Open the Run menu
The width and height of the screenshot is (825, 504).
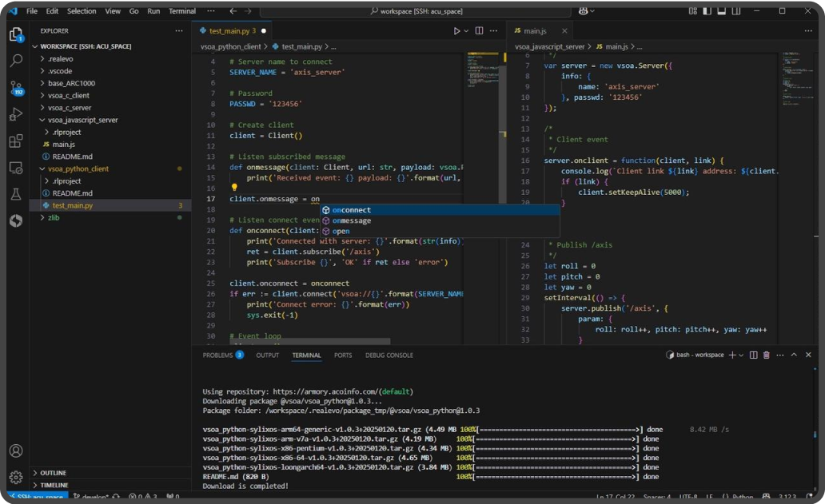(153, 11)
